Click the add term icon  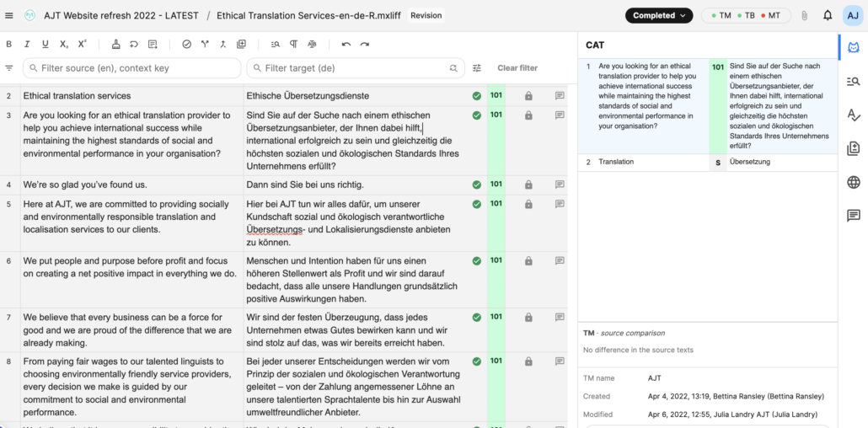point(241,45)
